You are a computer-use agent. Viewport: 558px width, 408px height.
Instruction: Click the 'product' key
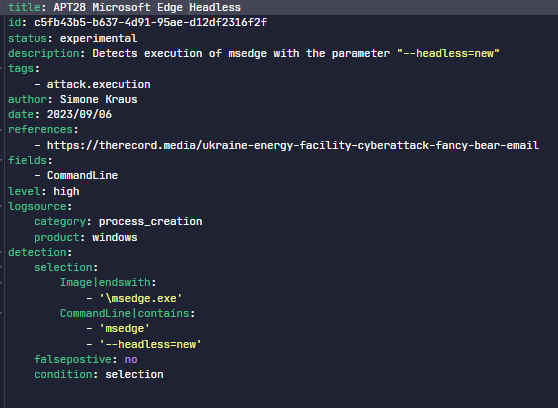[57, 237]
